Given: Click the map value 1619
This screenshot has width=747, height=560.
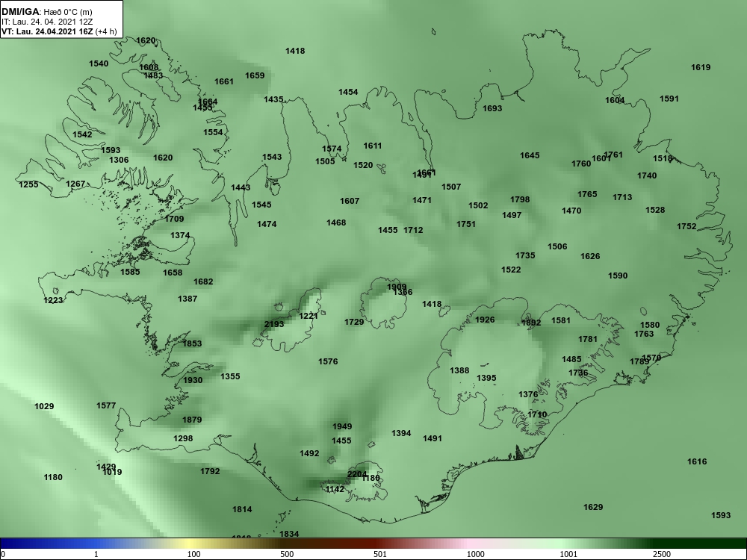Looking at the screenshot, I should (x=701, y=68).
